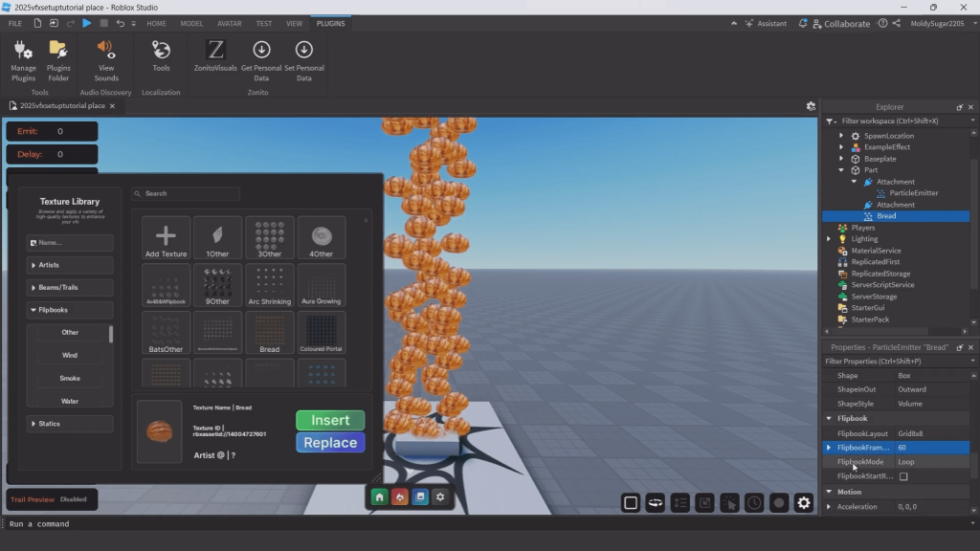This screenshot has width=980, height=551.
Task: Click the clock icon in bottom toolbar
Action: tap(754, 502)
